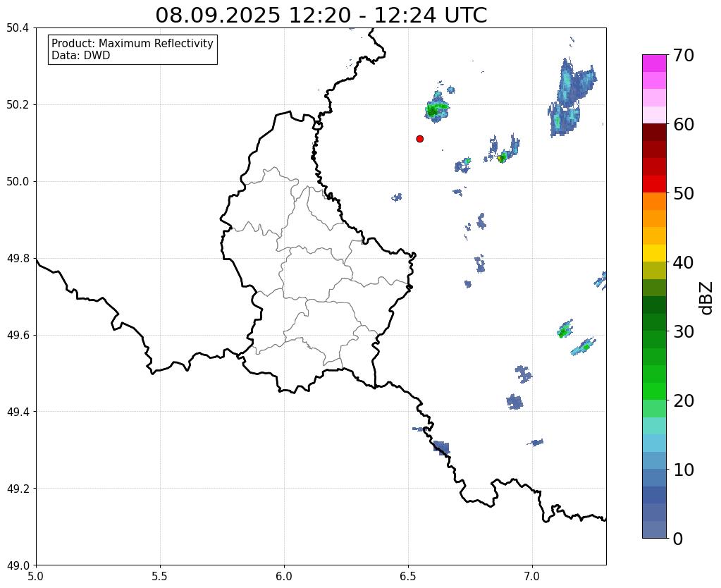Click the 10 tick label on colorbar
Viewport: 721px width, 588px height.
click(x=684, y=470)
